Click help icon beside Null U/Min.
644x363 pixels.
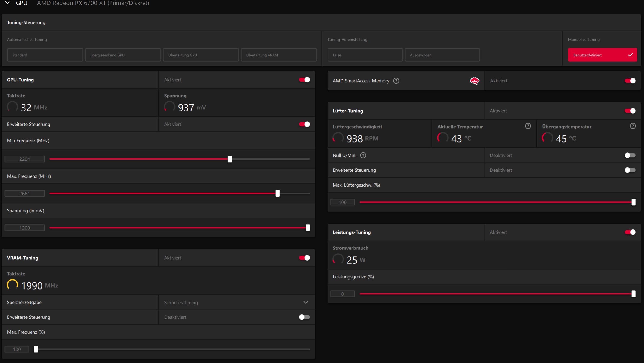tap(363, 155)
